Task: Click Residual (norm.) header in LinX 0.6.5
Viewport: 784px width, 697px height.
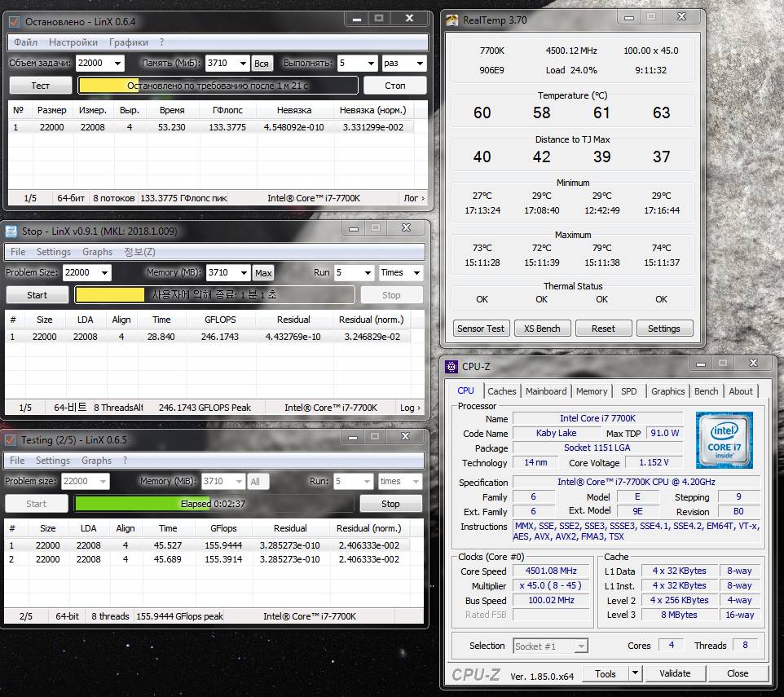Action: pos(369,528)
